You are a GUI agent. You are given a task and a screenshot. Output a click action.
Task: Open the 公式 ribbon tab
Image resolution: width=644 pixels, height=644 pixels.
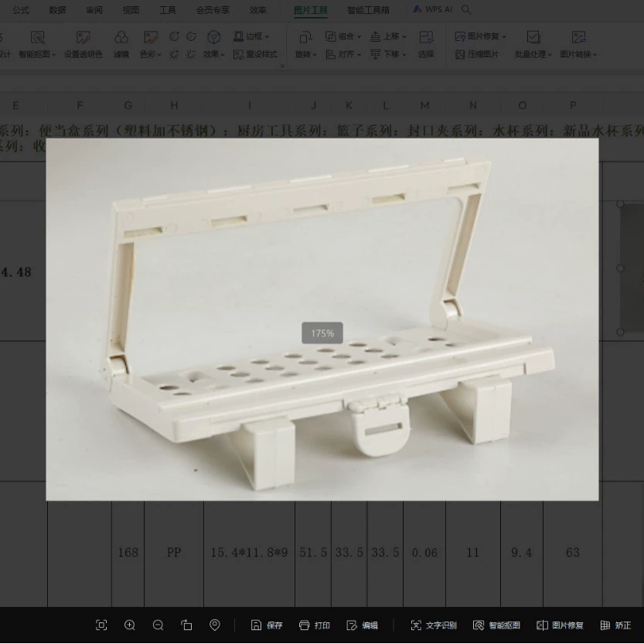(x=21, y=10)
